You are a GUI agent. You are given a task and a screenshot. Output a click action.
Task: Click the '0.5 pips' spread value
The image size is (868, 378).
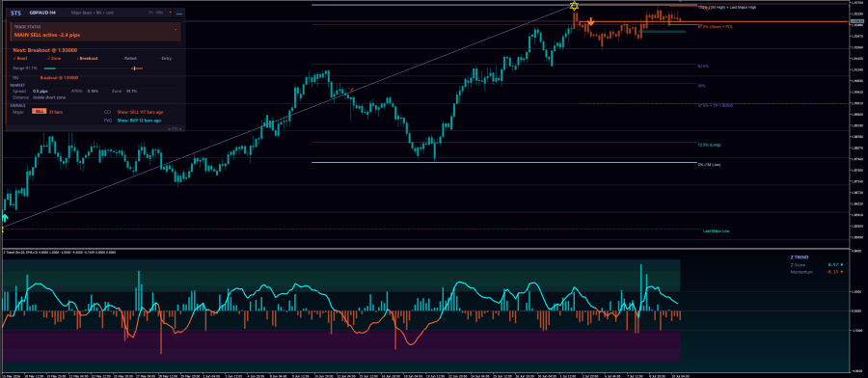point(40,91)
